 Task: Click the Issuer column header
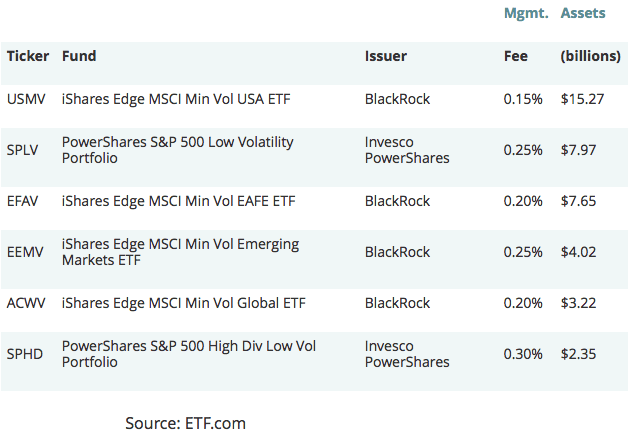pyautogui.click(x=386, y=56)
